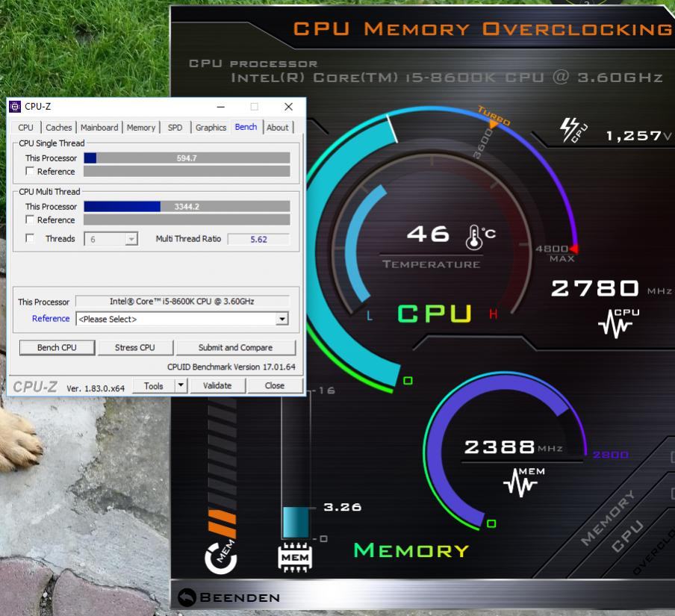
Task: Click the 2388 MHz memory frequency readout
Action: tap(500, 447)
